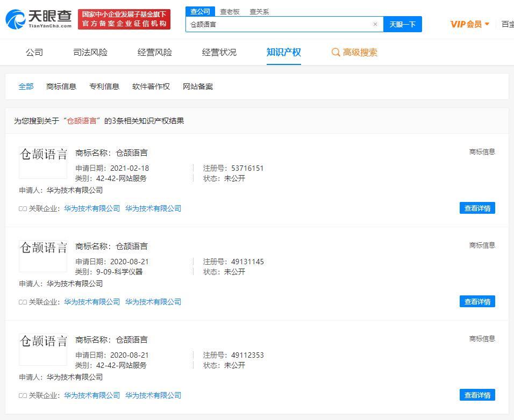Click the category text 9-09-科学仪器
The width and height of the screenshot is (514, 420).
(119, 272)
